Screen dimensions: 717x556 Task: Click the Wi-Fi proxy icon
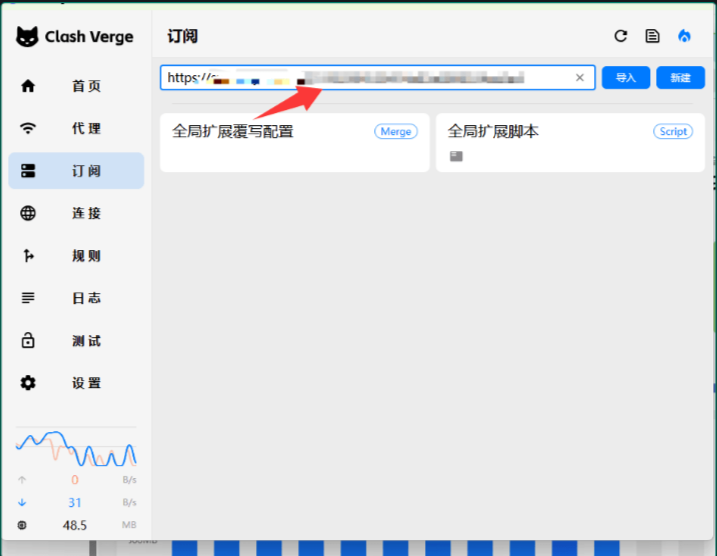[28, 128]
